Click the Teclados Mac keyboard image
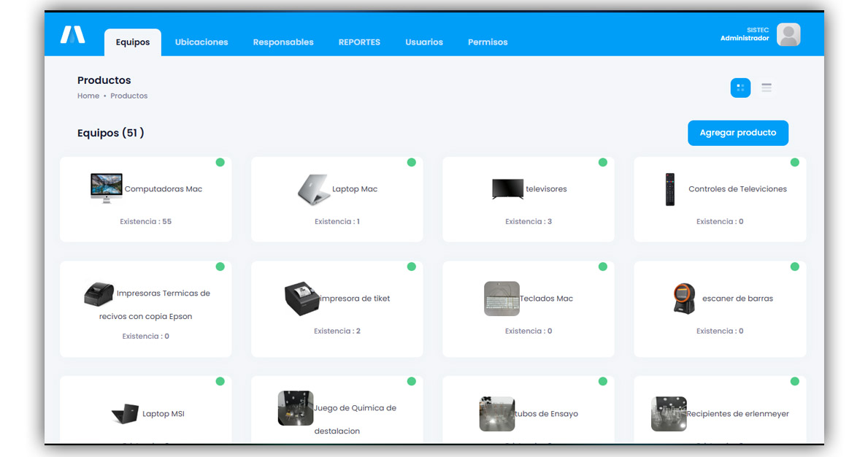This screenshot has height=457, width=868. point(502,299)
